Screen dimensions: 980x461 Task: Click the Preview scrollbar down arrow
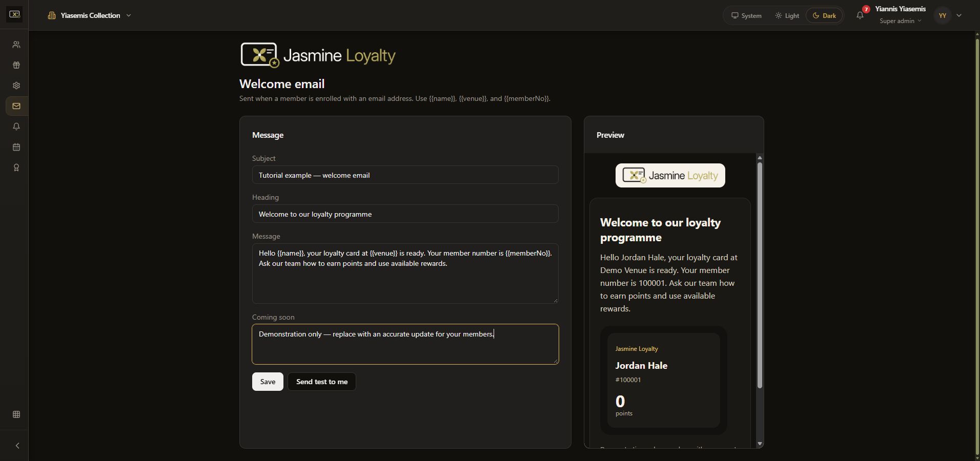pos(760,444)
